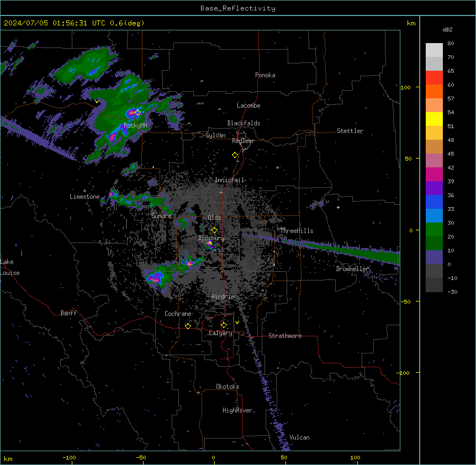
Task: Select the purple 36-39 dBZ legend swatch
Action: pos(434,188)
